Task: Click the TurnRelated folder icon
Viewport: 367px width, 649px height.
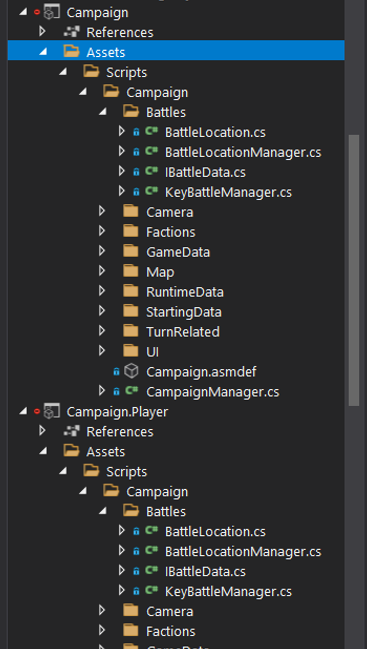Action: 131,331
